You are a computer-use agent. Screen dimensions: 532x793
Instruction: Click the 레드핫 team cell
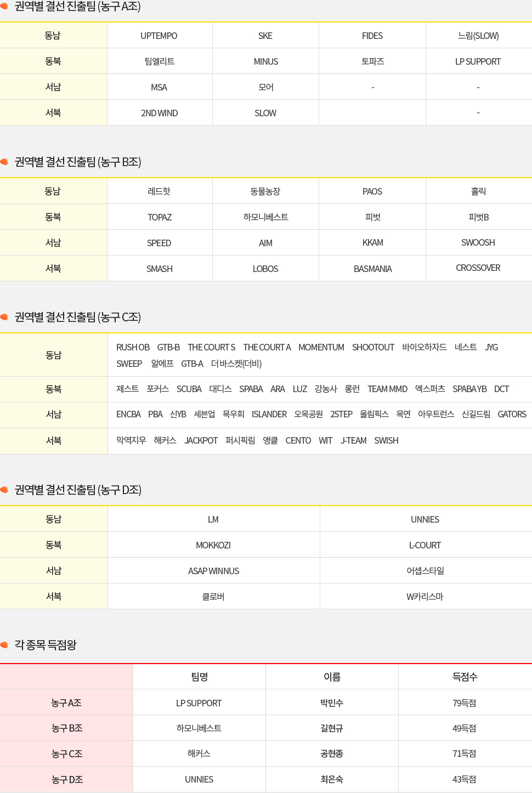click(159, 191)
